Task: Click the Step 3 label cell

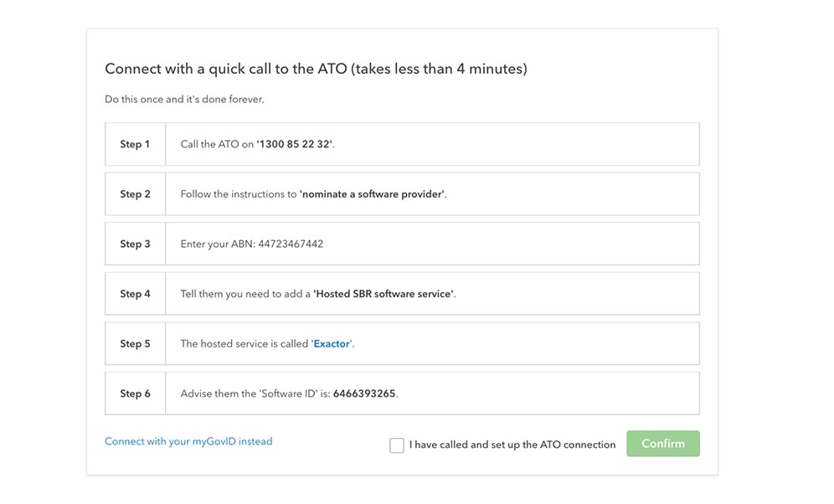Action: [x=135, y=244]
